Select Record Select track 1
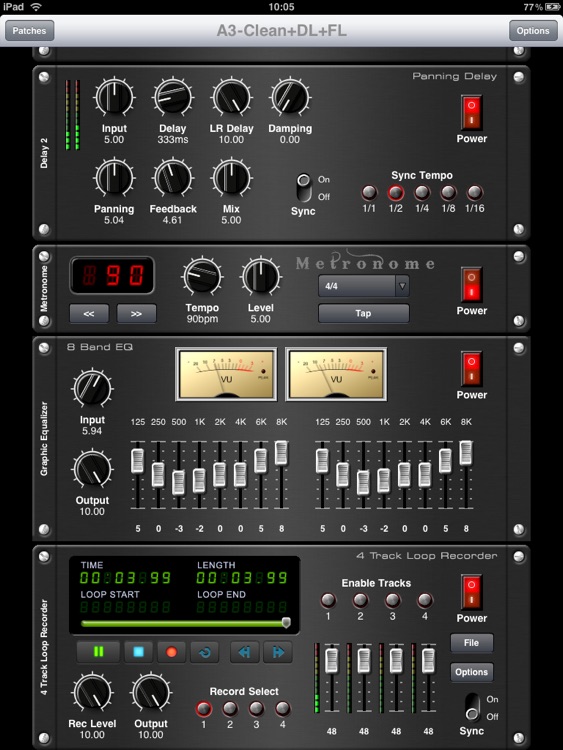Screen dimensions: 563x750 click(x=203, y=708)
